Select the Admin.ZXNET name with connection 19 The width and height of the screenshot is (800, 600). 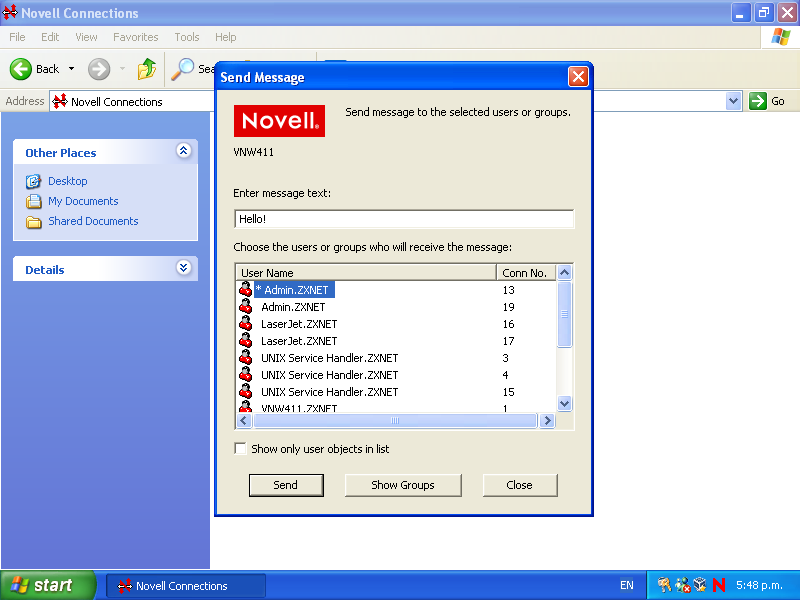point(293,307)
